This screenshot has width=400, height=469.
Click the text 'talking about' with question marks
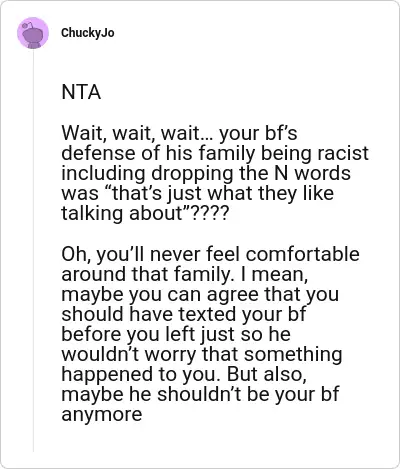coord(145,213)
